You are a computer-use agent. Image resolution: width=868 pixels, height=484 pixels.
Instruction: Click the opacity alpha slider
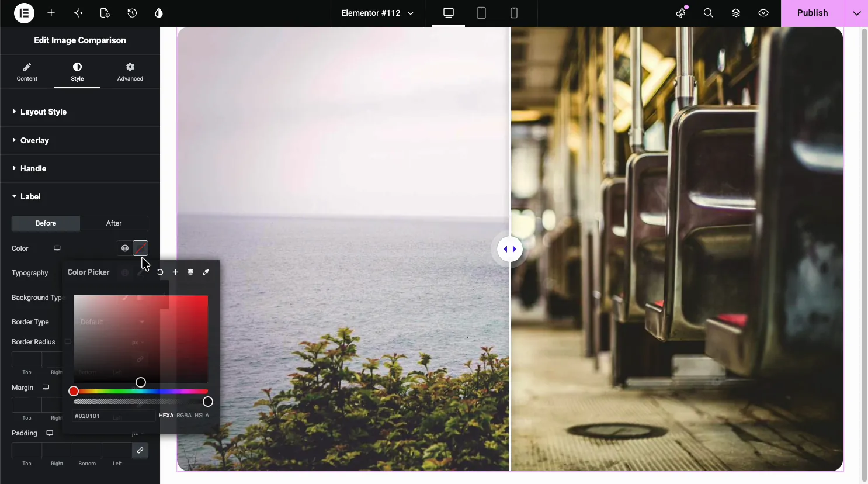141,402
